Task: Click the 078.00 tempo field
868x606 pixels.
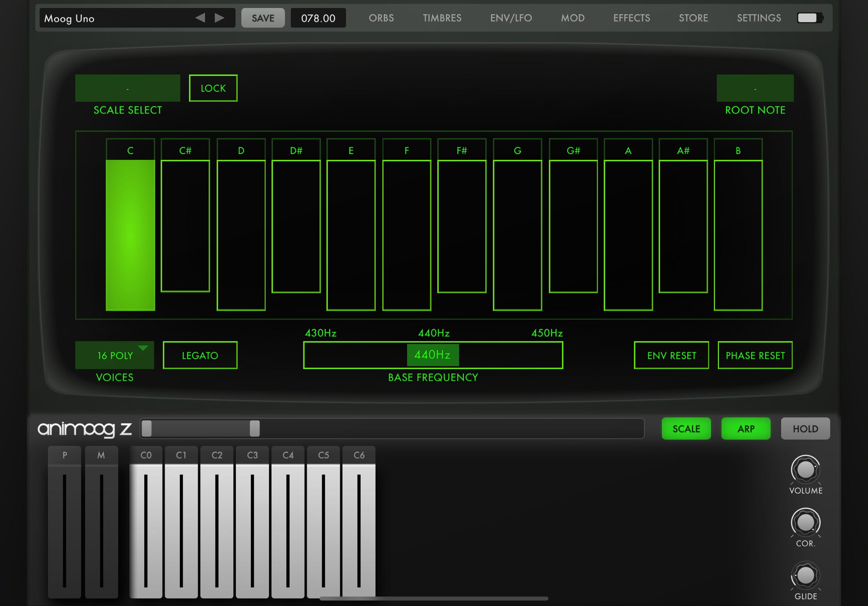Action: [318, 18]
